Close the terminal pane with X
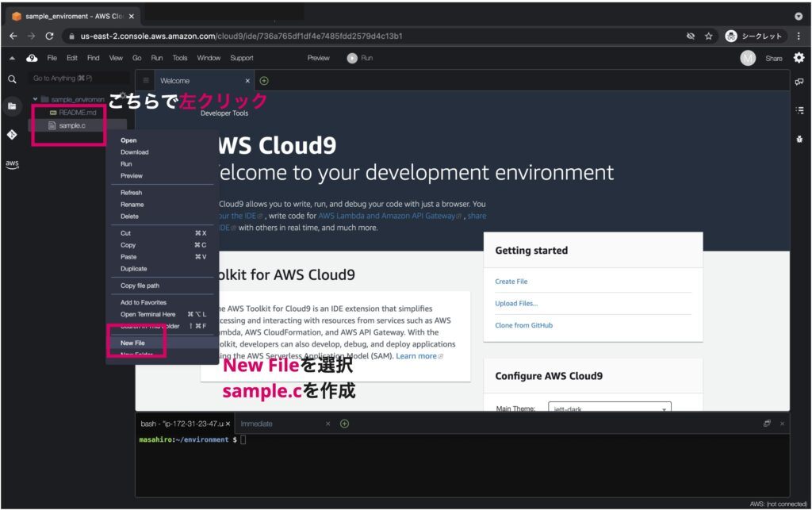 pos(782,424)
